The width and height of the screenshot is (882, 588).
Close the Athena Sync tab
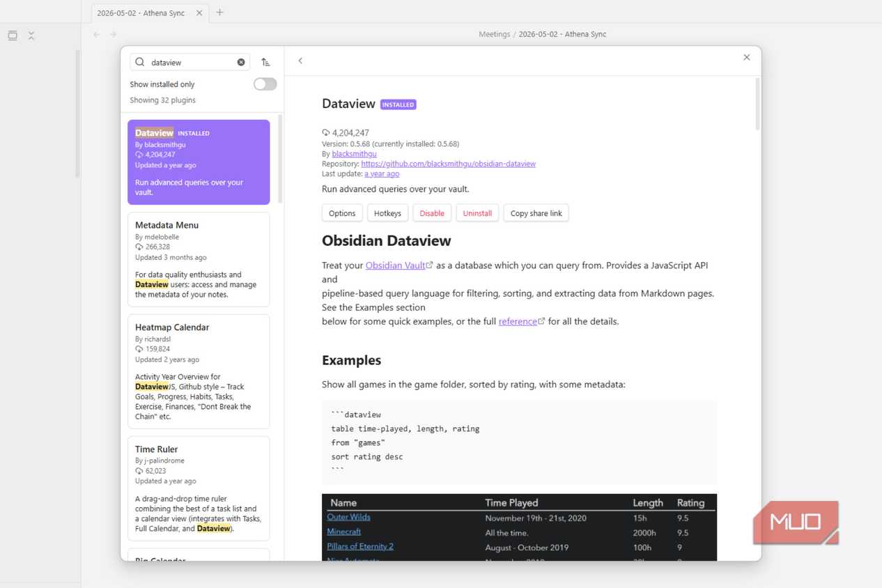[199, 13]
